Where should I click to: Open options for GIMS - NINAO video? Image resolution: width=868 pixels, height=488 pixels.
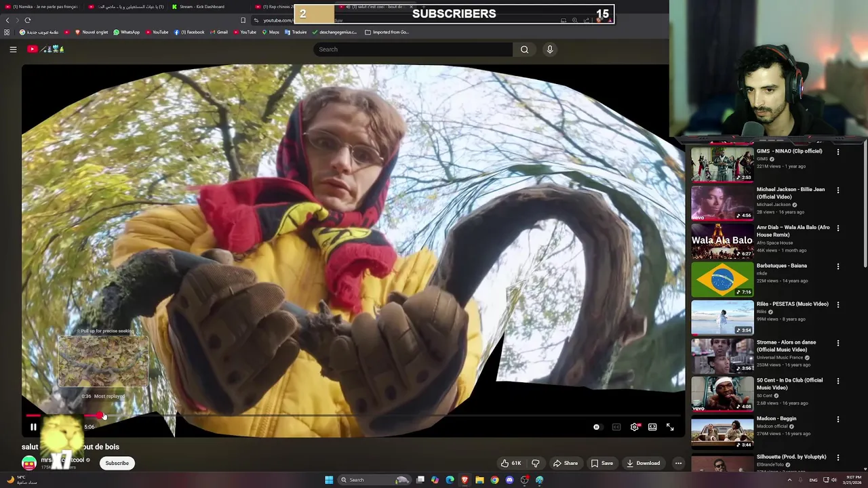[x=838, y=152]
